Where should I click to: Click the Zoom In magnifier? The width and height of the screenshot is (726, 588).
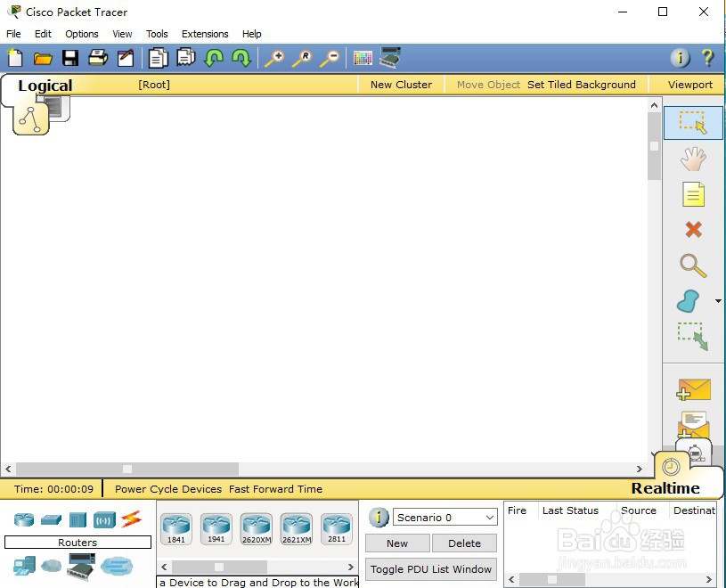tap(274, 59)
